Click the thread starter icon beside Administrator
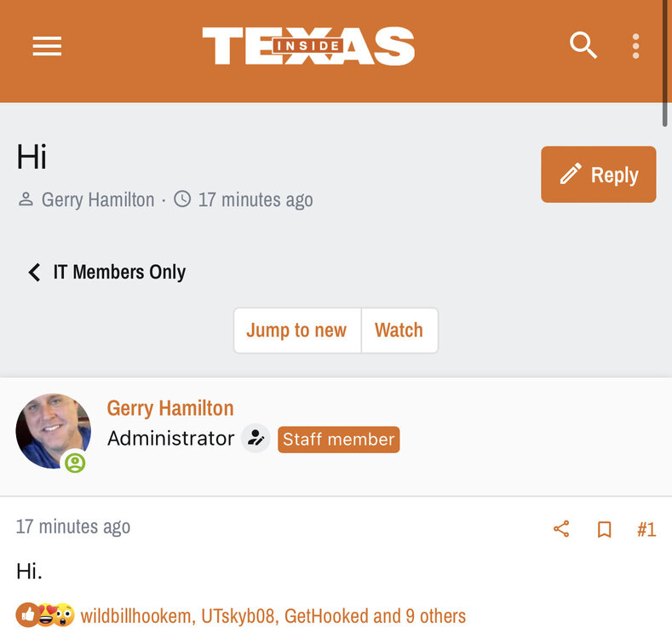The width and height of the screenshot is (672, 639). [255, 439]
